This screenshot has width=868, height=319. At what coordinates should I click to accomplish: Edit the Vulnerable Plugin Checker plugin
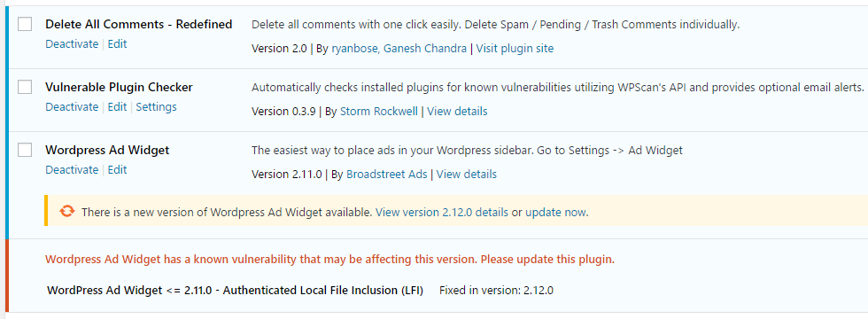(117, 107)
